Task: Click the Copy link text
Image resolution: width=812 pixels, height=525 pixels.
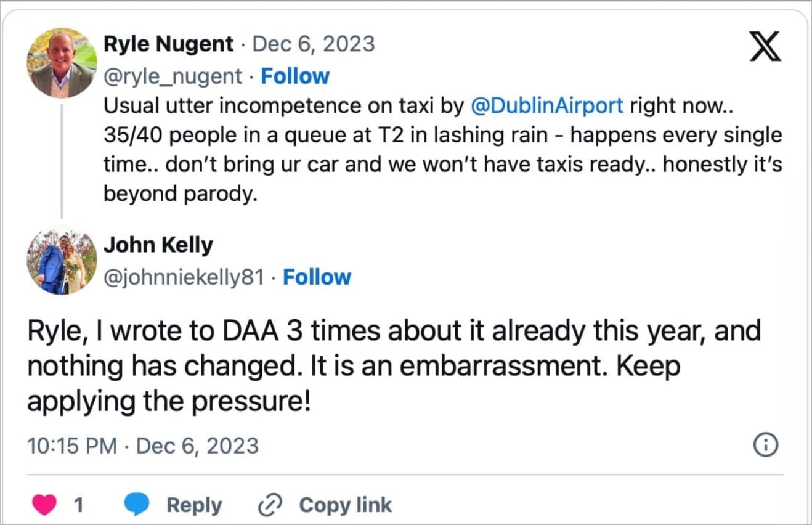Action: point(345,505)
